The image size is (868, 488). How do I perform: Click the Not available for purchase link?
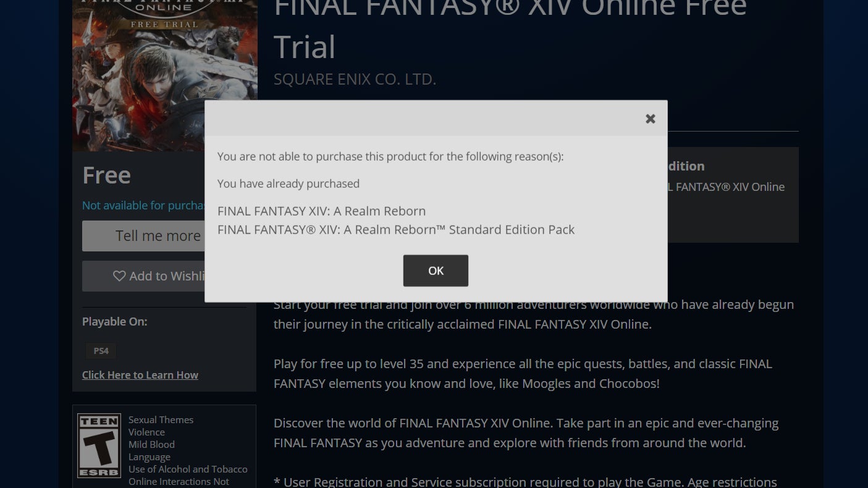[143, 206]
